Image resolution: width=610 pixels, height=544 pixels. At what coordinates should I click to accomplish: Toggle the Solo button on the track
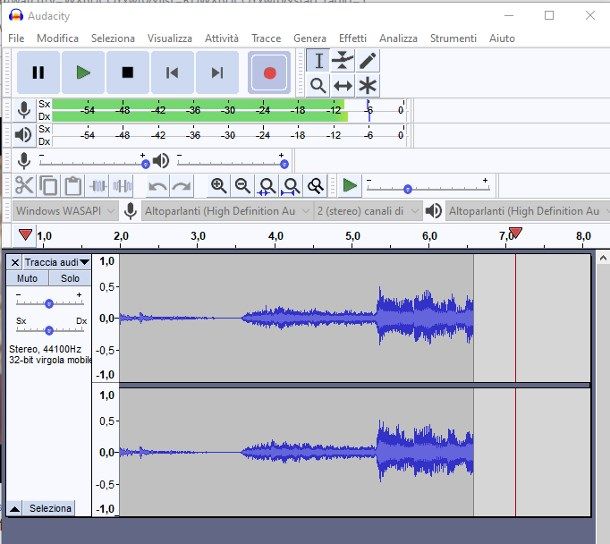point(70,278)
